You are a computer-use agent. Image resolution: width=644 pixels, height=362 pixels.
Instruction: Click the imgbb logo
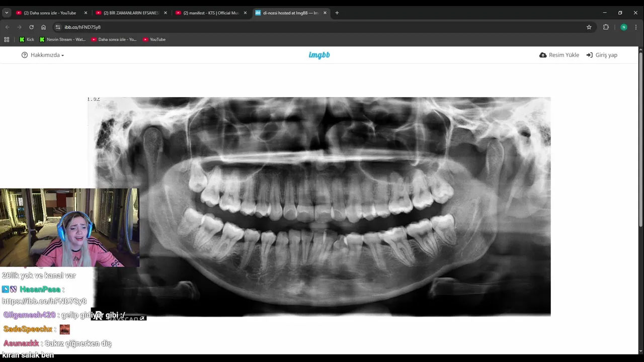[319, 55]
